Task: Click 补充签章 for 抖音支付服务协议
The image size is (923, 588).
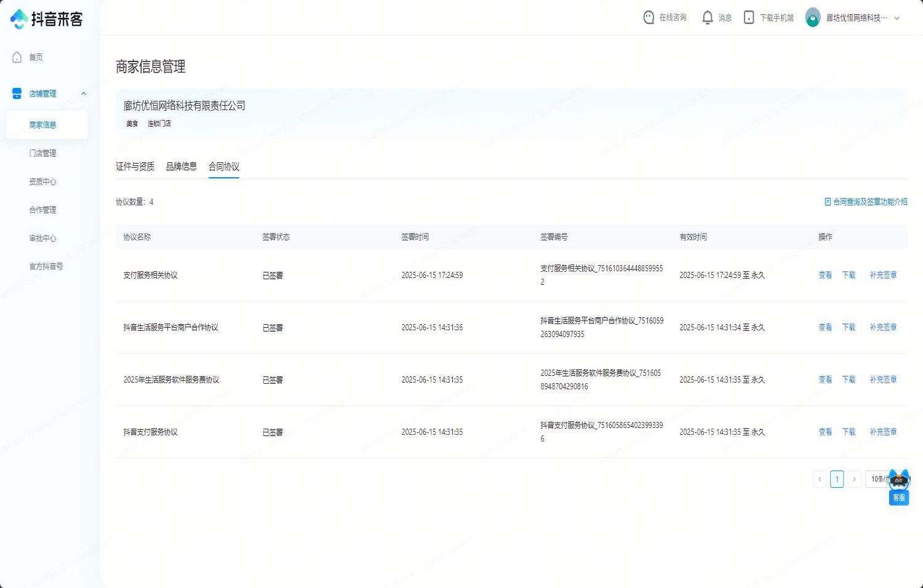Action: [x=883, y=432]
